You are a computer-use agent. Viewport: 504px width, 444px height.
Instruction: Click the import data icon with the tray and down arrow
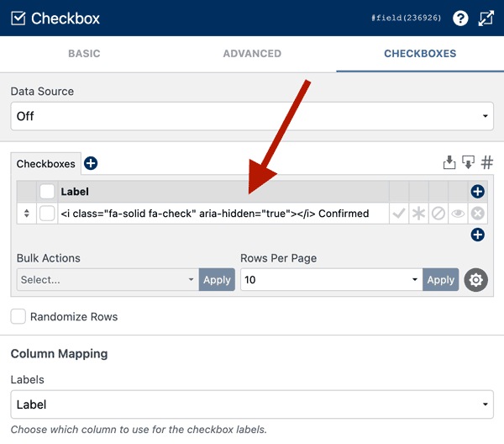pyautogui.click(x=449, y=162)
